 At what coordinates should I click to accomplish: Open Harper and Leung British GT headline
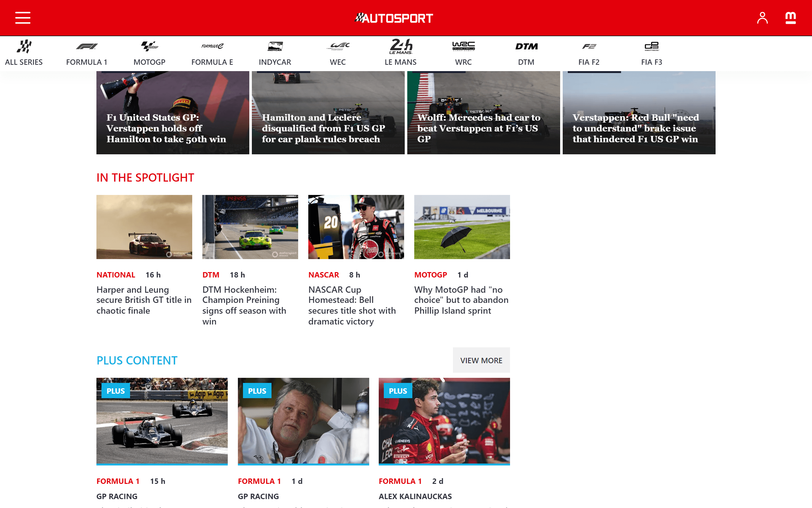coord(144,300)
